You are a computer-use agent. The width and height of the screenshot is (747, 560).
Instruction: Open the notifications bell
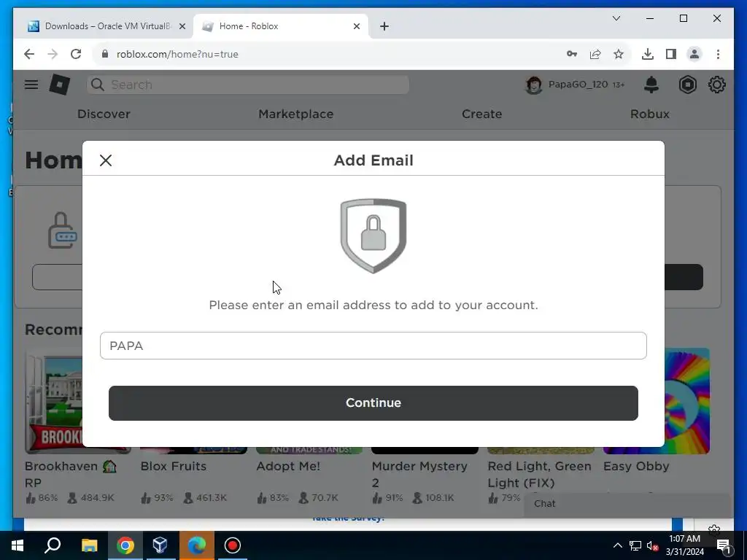point(651,85)
